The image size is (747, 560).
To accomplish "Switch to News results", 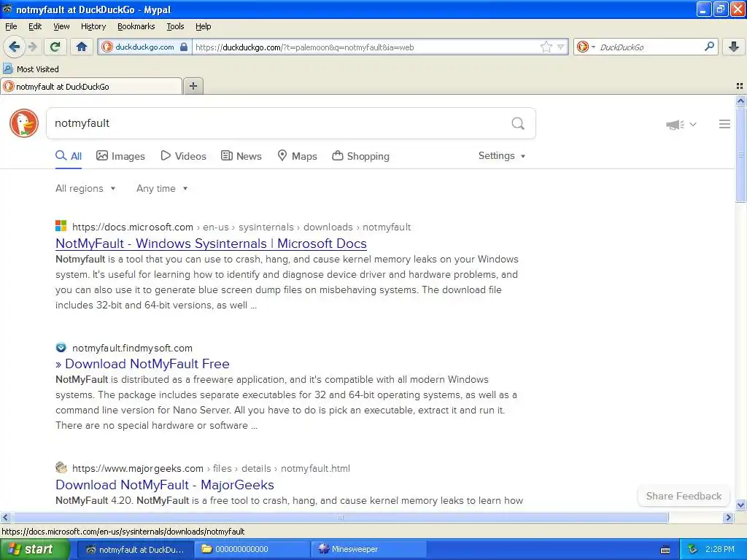I will (x=241, y=156).
